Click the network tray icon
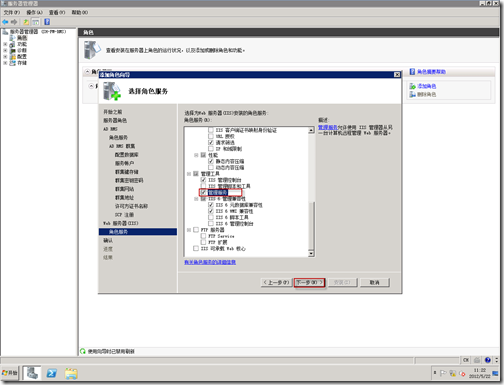504x385 pixels. [453, 373]
